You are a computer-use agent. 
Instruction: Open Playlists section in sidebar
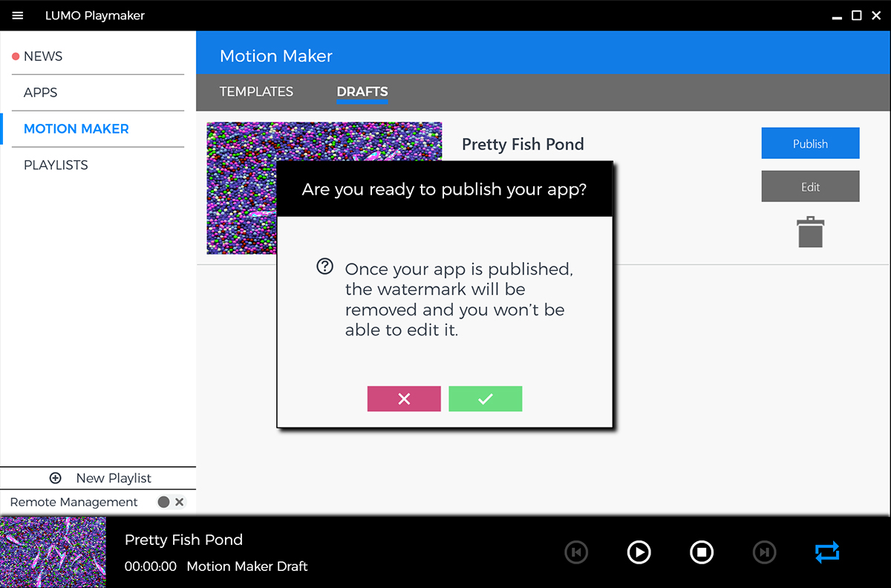(x=56, y=165)
